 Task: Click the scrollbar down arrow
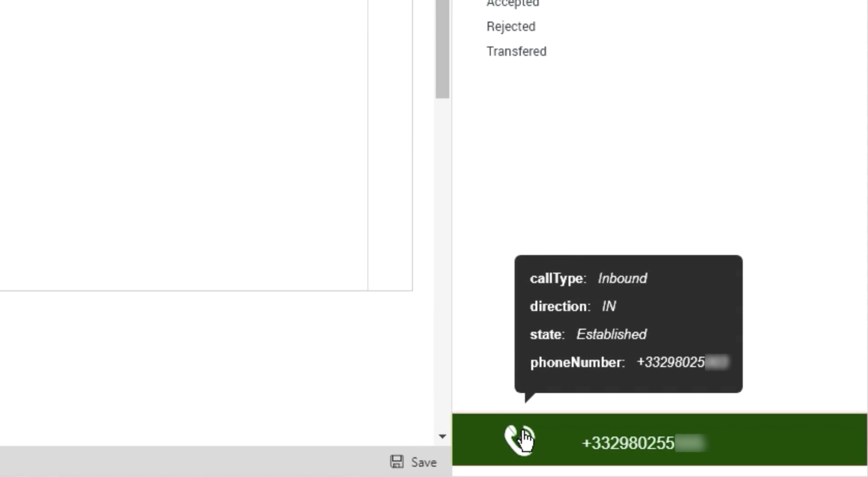tap(442, 436)
